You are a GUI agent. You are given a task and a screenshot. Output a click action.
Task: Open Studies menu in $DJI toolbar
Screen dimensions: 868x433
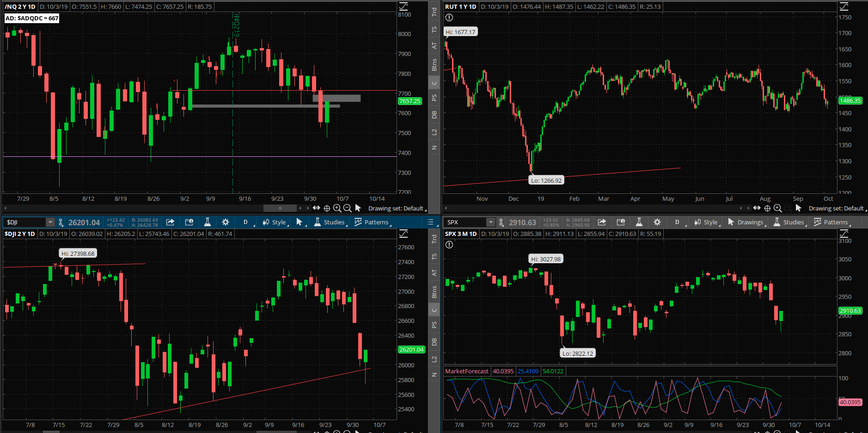tap(331, 223)
